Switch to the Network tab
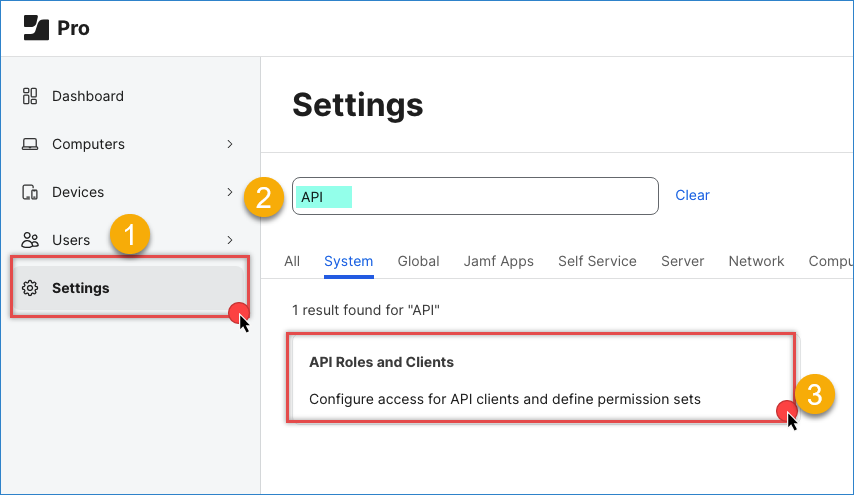This screenshot has width=854, height=495. [756, 261]
